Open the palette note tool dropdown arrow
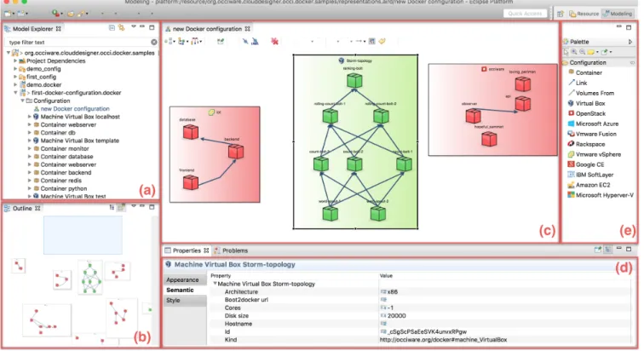644x351 pixels. click(x=597, y=52)
